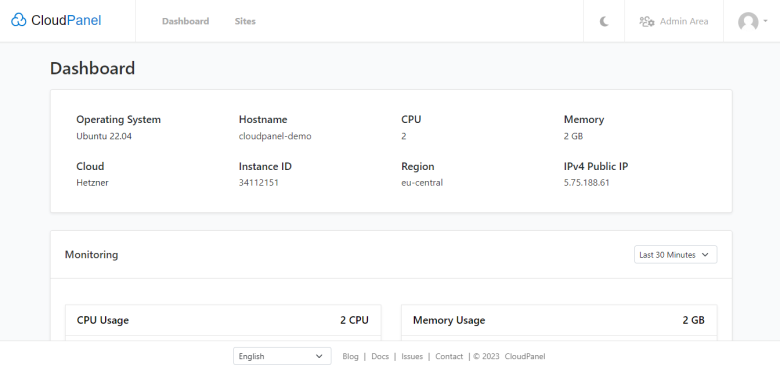Viewport: 780px width, 369px height.
Task: Expand the caret next to the user avatar
Action: 766,21
